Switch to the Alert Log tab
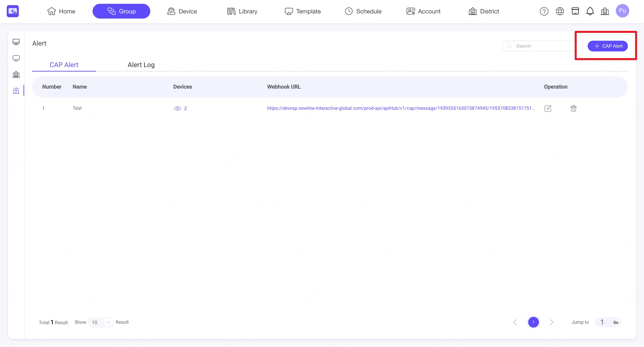 pyautogui.click(x=141, y=65)
